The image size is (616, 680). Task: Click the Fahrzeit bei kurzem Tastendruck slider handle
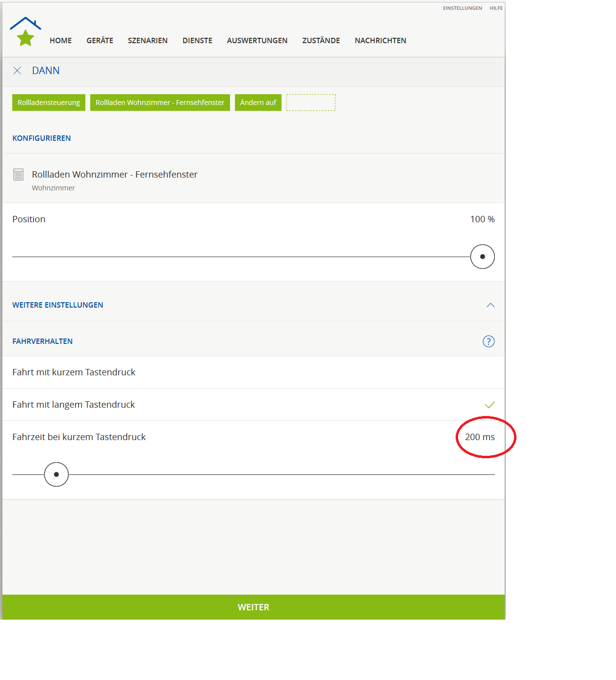pos(56,474)
